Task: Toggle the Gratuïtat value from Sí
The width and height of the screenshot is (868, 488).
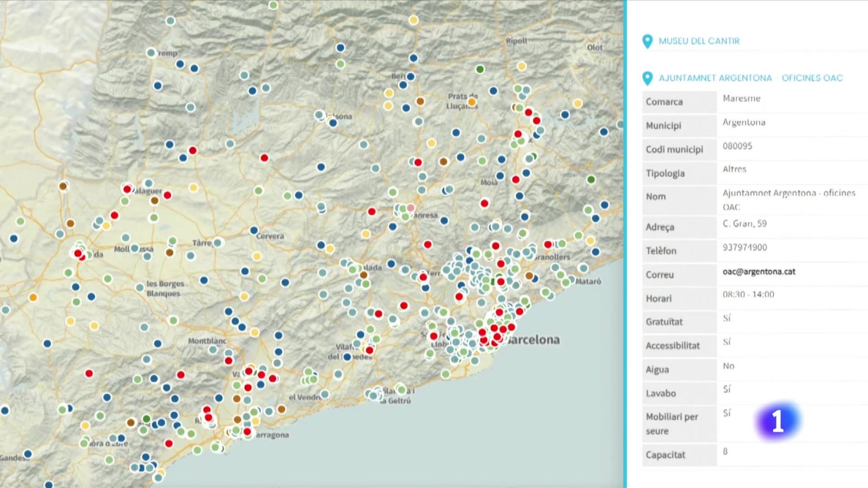Action: pyautogui.click(x=727, y=319)
